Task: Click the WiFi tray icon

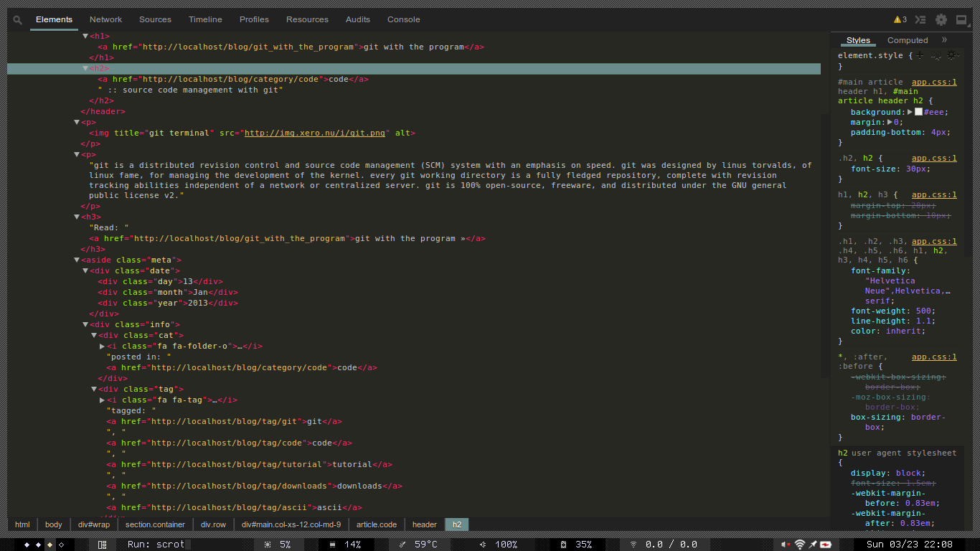Action: 800,545
